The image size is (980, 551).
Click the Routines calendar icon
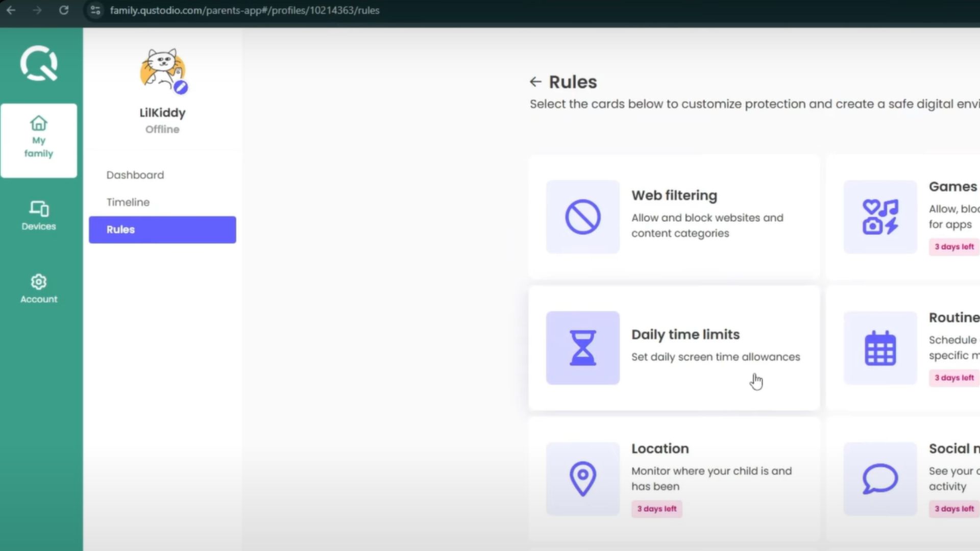coord(880,348)
